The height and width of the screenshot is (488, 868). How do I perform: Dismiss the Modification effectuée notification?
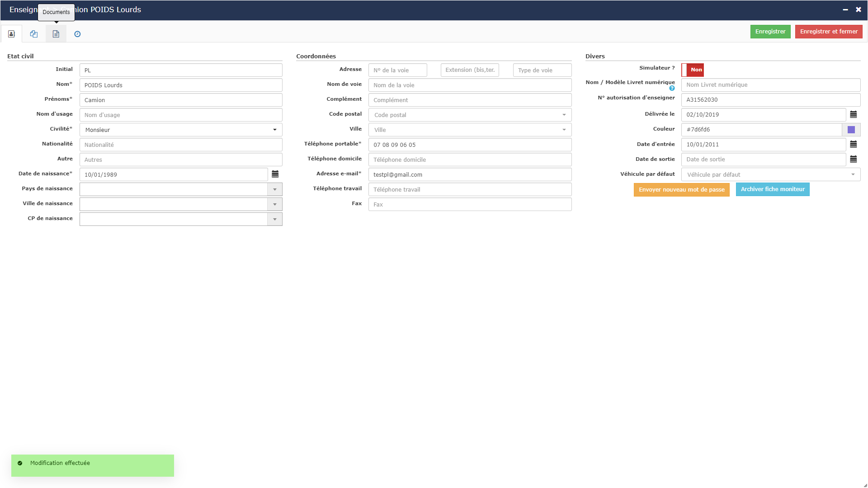[93, 465]
